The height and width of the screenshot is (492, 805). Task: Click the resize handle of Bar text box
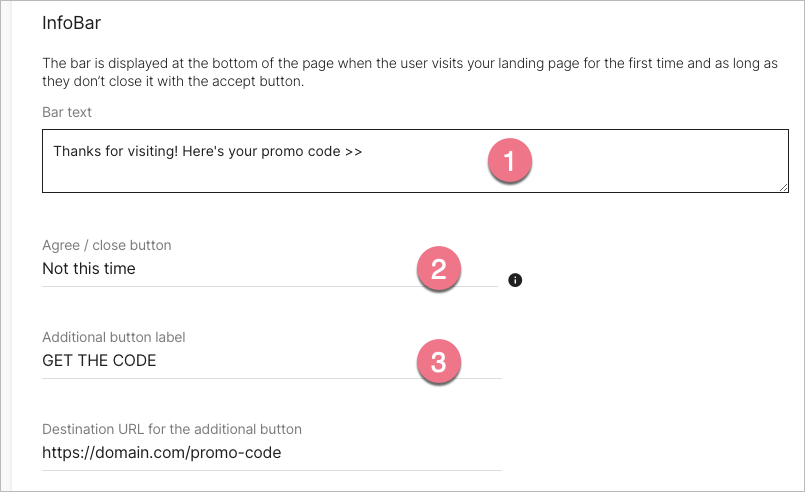tap(783, 186)
